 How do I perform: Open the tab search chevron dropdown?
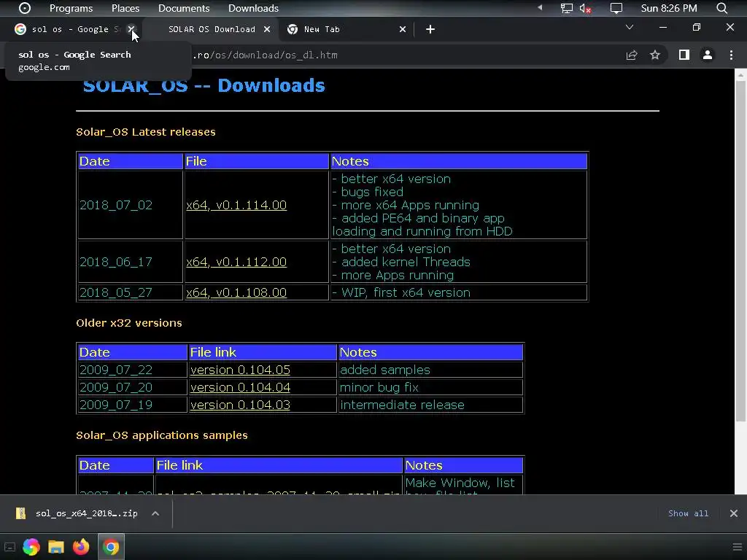630,27
